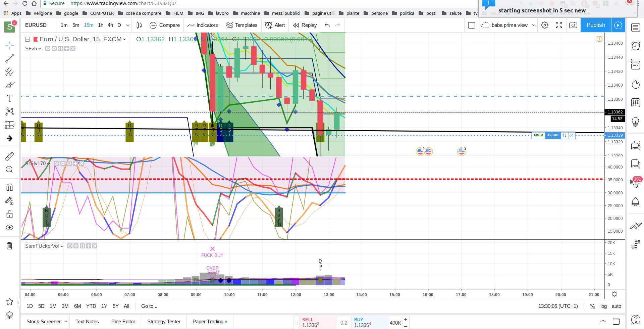Screen dimensions: 644x329
Task: Open the Indicators dialog
Action: pyautogui.click(x=203, y=25)
